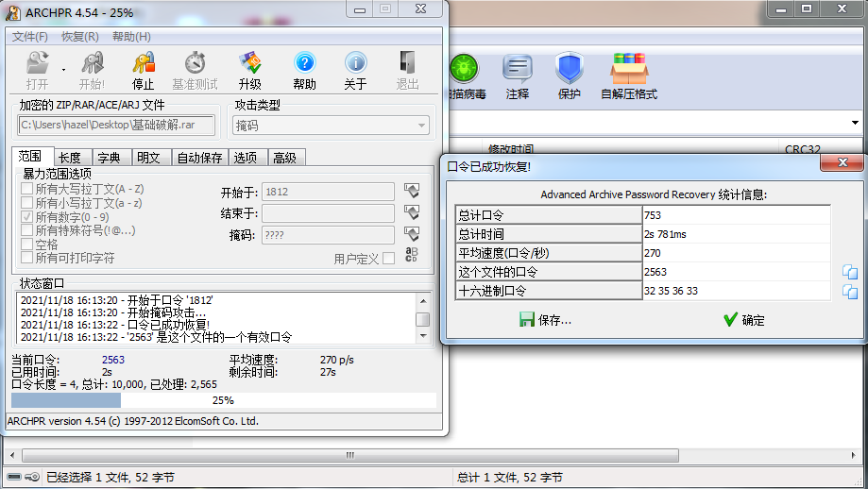Click the Start (开始!) keys icon

coord(92,63)
